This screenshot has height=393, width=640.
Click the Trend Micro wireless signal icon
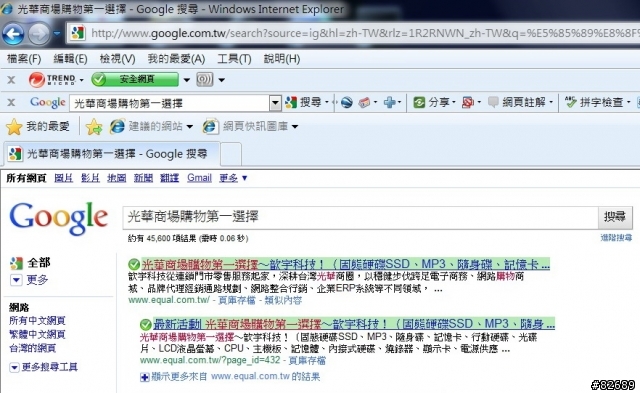204,79
